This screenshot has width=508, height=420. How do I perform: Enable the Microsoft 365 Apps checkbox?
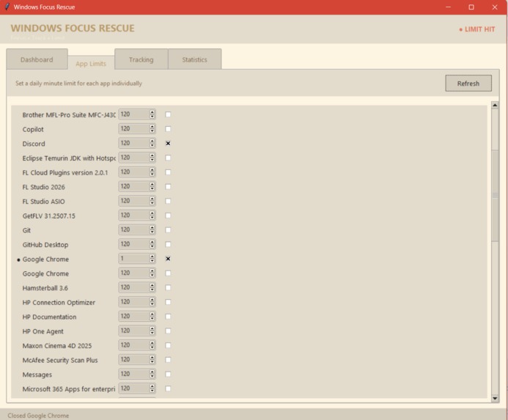pyautogui.click(x=168, y=388)
